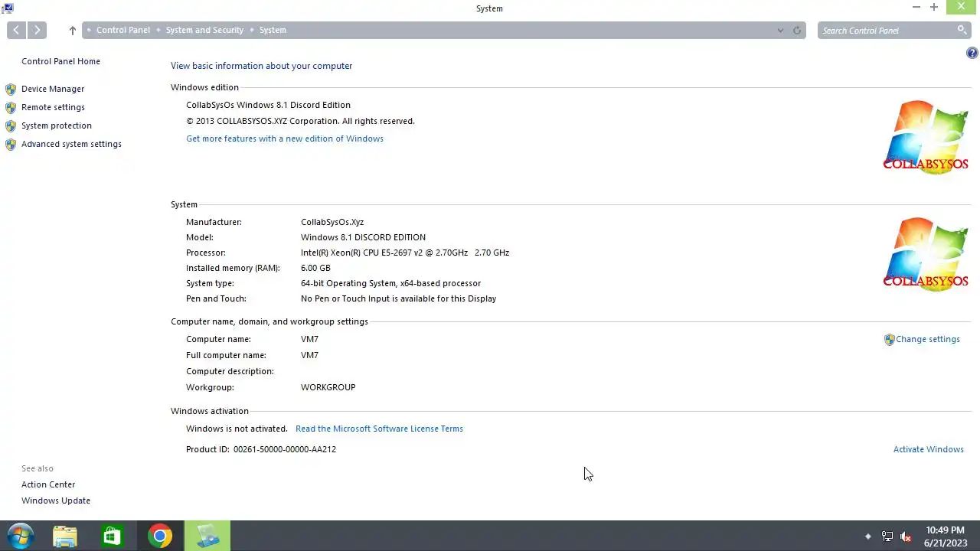Click the Forward navigation arrow
Screen dimensions: 980x551
coord(37,30)
